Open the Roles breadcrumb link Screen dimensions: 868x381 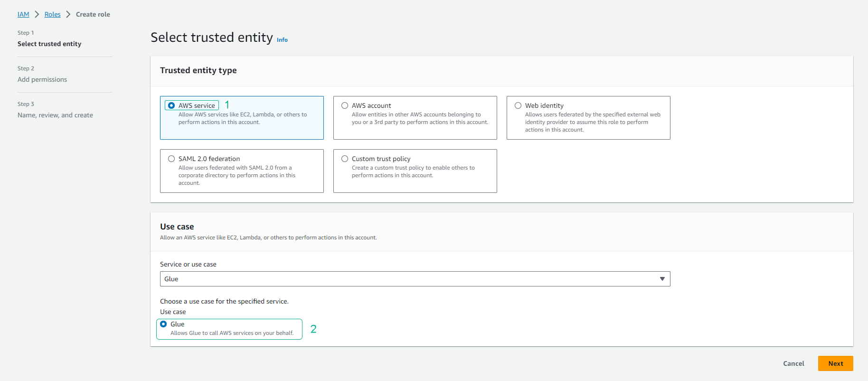[53, 14]
